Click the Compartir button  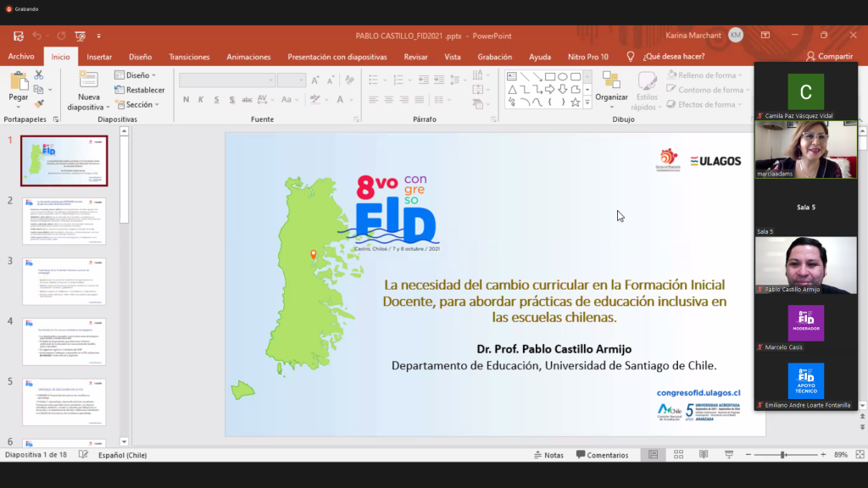(829, 57)
